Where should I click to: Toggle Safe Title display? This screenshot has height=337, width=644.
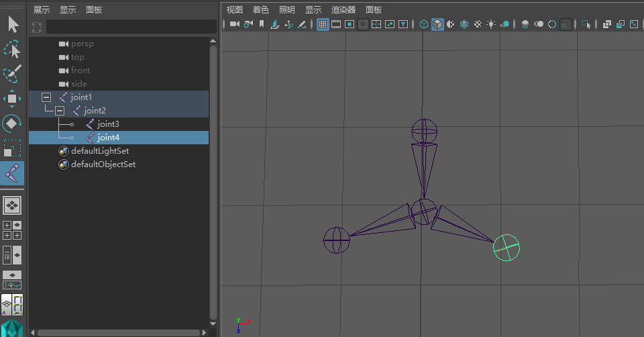tap(403, 24)
